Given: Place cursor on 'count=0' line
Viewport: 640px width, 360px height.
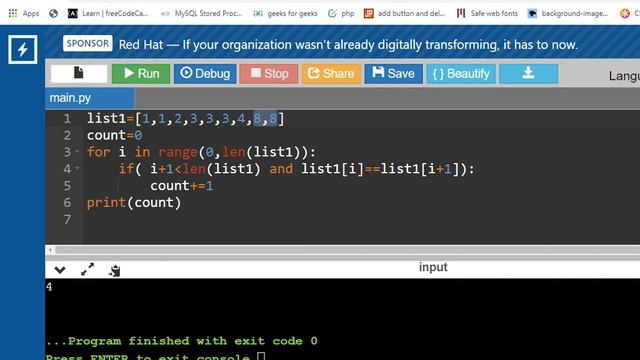Looking at the screenshot, I should click(114, 136).
